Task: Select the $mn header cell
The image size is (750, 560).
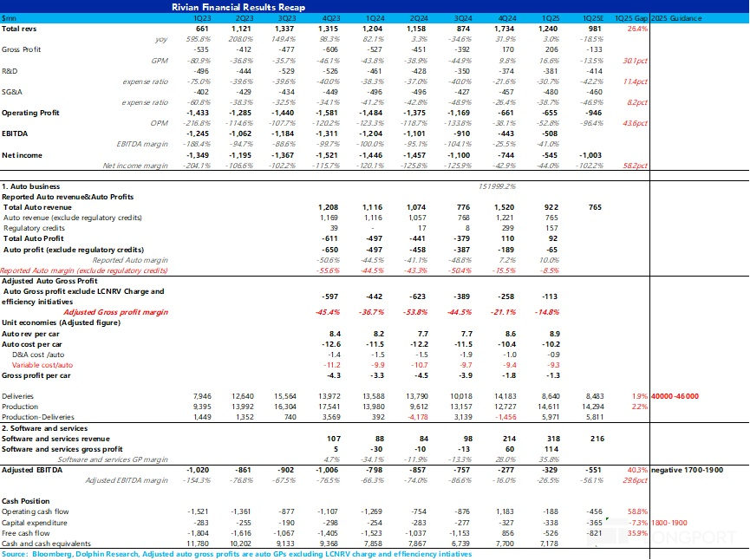Action: (x=10, y=17)
